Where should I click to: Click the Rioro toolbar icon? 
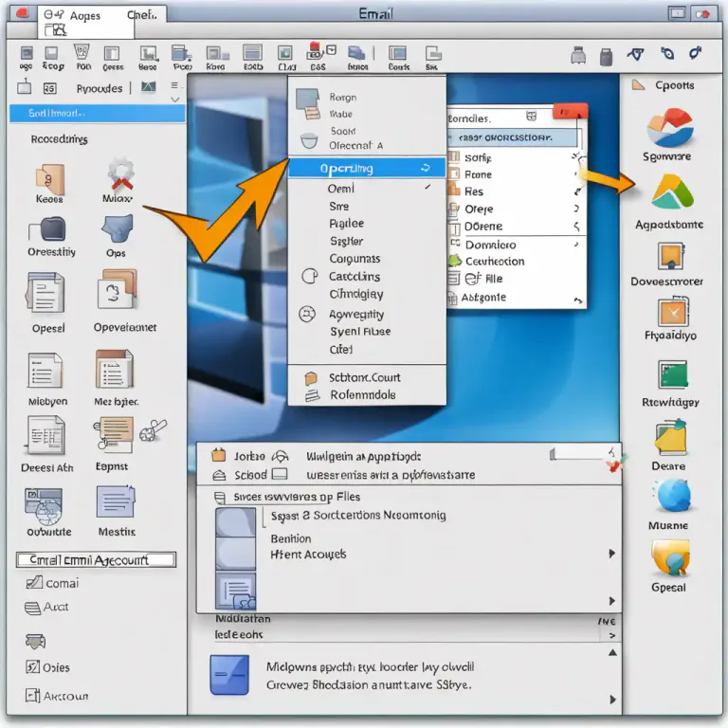click(216, 58)
